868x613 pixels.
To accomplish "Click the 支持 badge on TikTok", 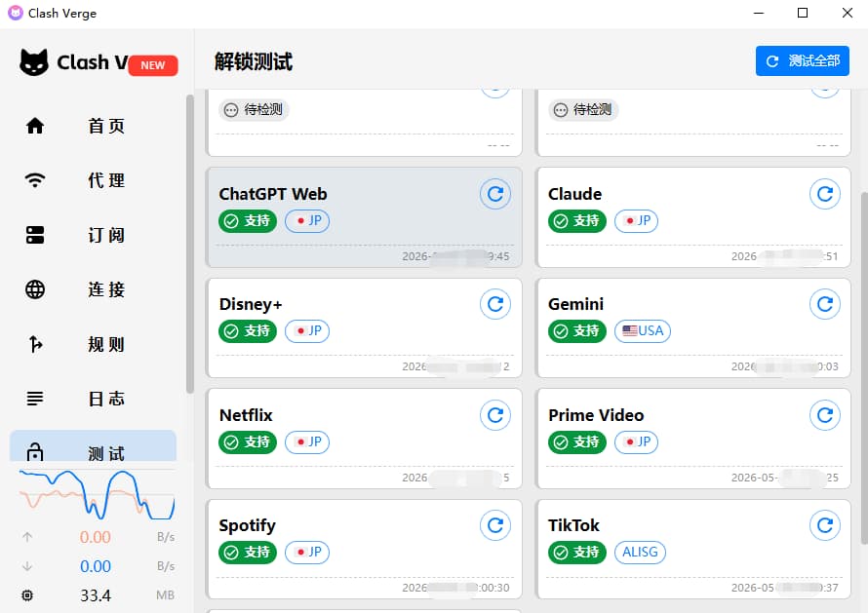I will (576, 553).
